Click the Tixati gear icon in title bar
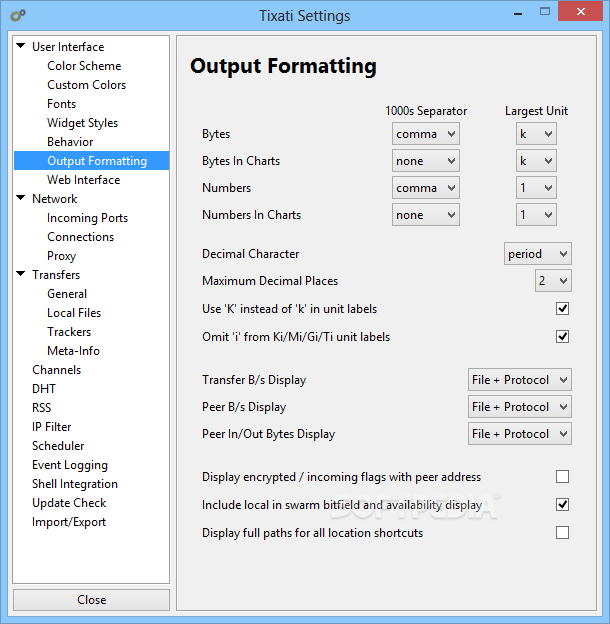 click(18, 16)
